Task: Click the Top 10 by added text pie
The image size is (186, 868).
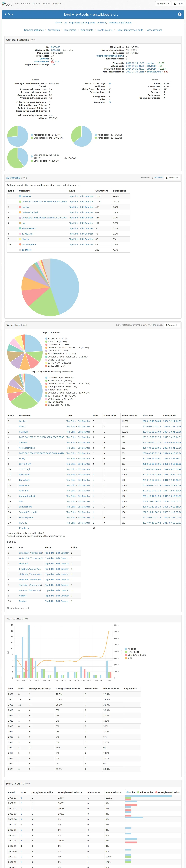Action: pos(25,391)
